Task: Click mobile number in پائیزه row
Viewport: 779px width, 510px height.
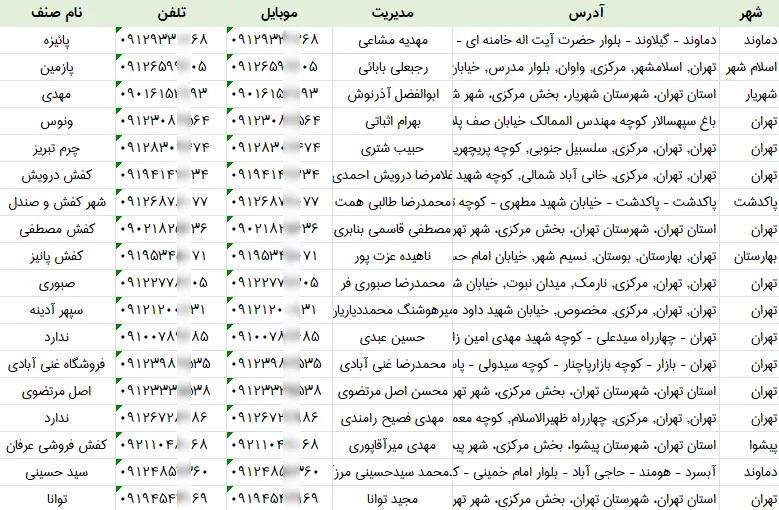Action: (279, 40)
